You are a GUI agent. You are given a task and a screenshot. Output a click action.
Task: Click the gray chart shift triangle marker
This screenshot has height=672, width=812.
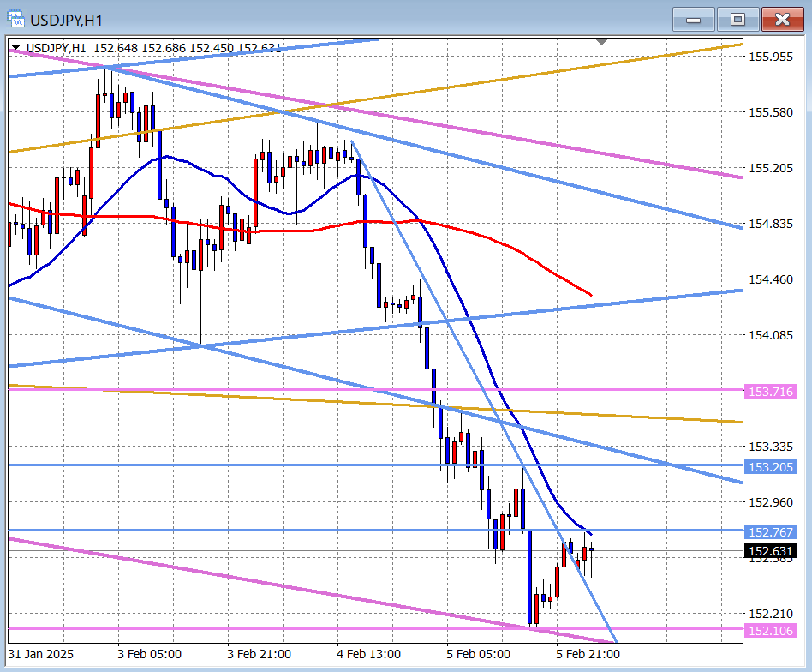point(602,41)
